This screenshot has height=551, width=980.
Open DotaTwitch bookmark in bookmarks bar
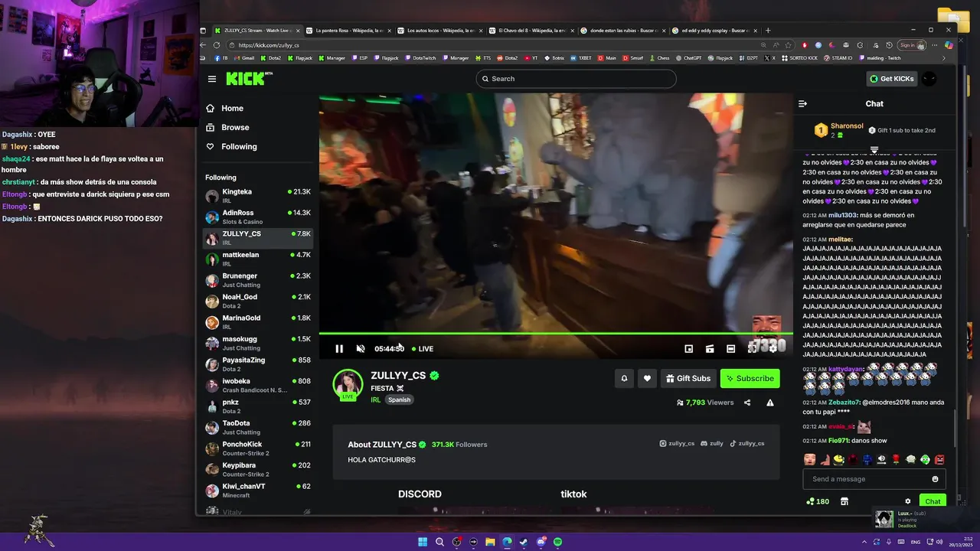pyautogui.click(x=420, y=58)
